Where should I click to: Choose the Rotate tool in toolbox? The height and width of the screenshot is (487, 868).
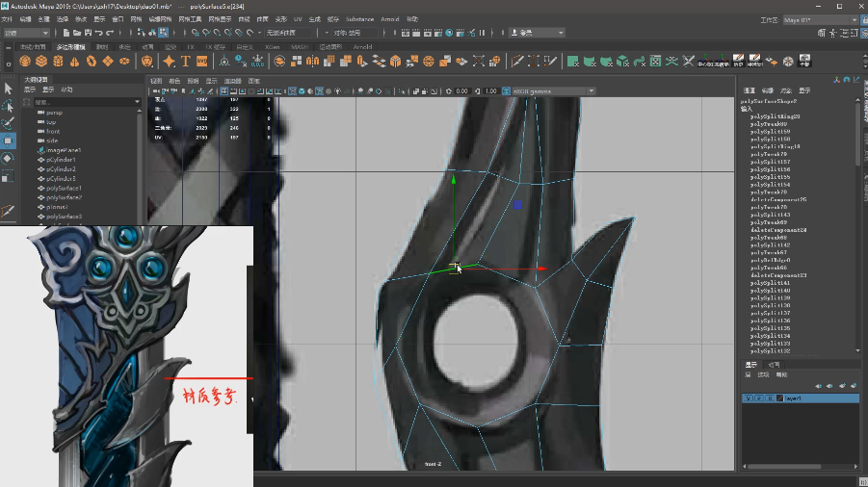[x=8, y=158]
